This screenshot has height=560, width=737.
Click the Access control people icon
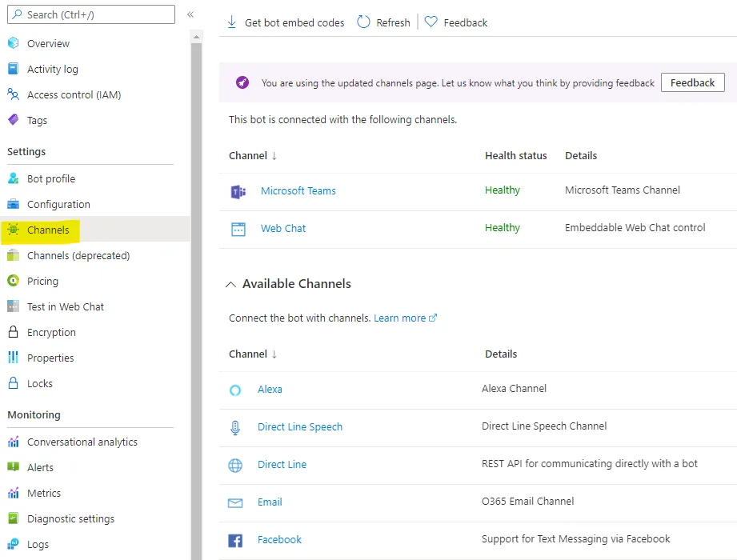[13, 94]
